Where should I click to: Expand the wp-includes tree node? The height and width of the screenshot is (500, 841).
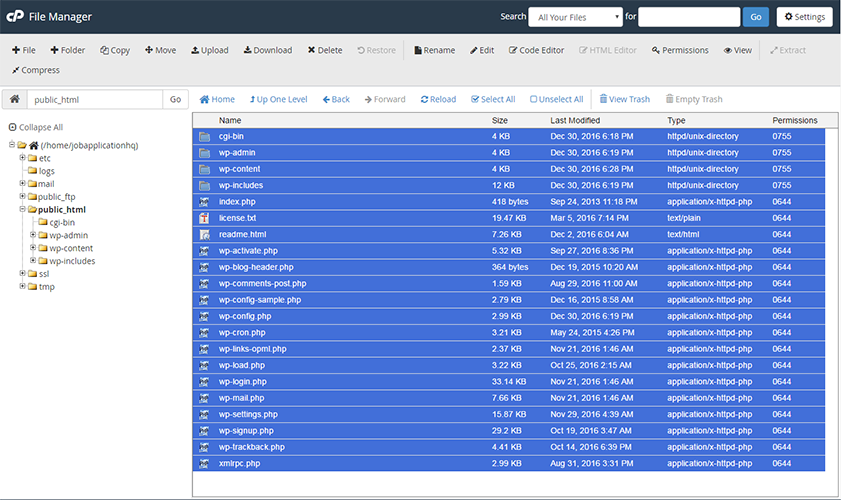pyautogui.click(x=33, y=260)
